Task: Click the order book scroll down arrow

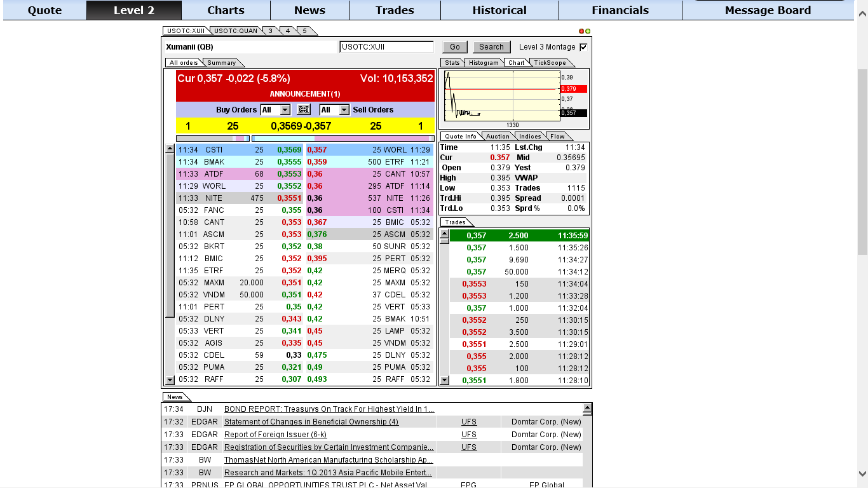Action: [170, 380]
